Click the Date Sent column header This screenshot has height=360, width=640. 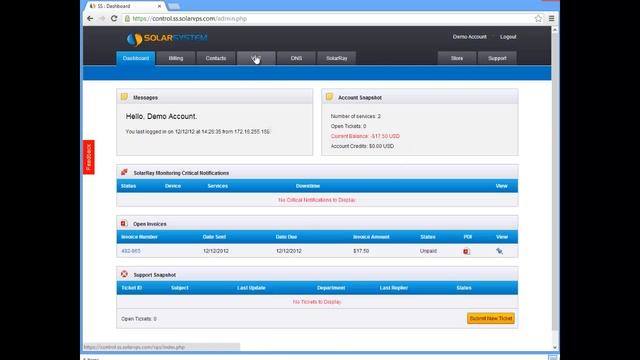[214, 237]
